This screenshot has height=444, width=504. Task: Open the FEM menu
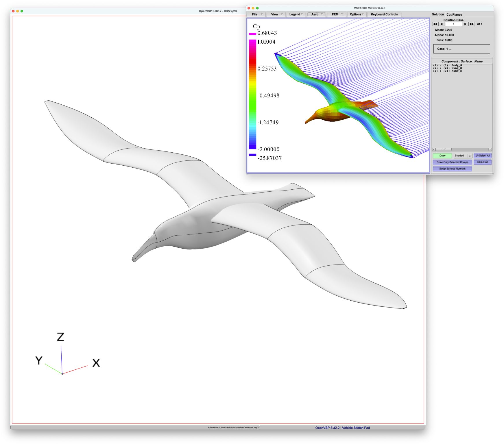336,14
